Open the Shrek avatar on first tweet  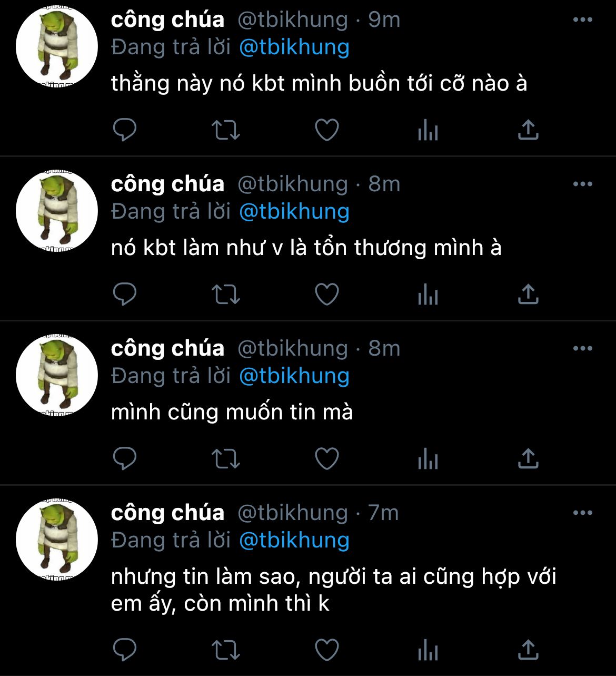point(57,46)
